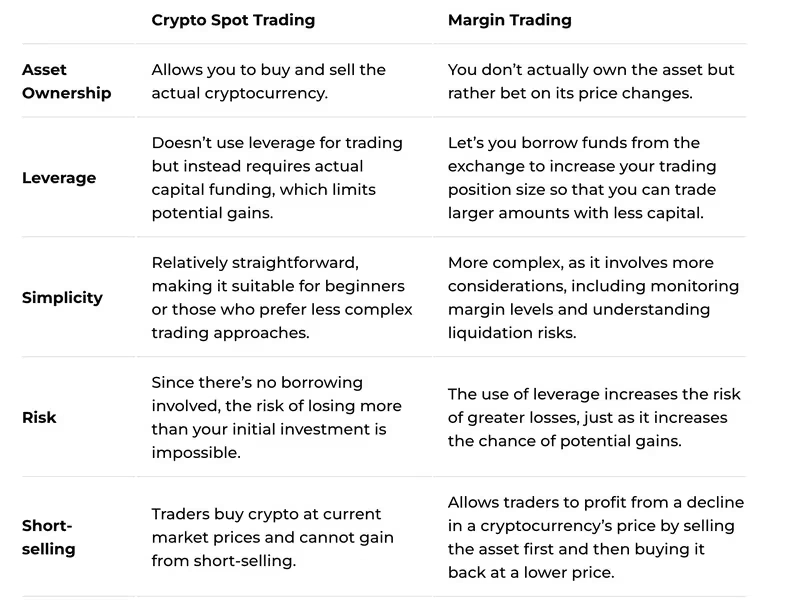Click the word 'impossible.' in the Risk row
811x608 pixels.
(196, 452)
